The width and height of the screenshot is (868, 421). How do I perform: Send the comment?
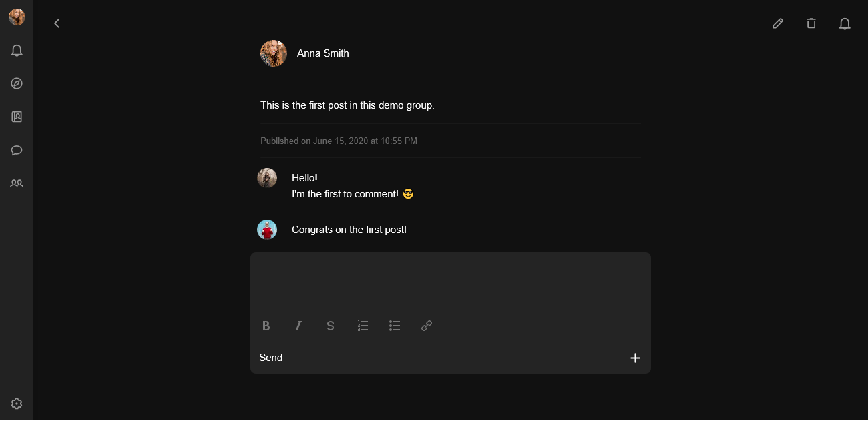[271, 358]
